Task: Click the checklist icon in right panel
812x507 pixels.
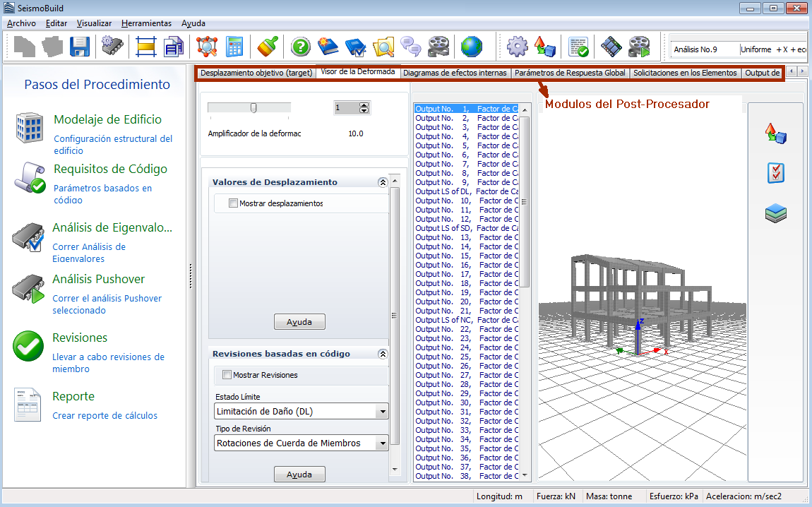Action: 776,173
